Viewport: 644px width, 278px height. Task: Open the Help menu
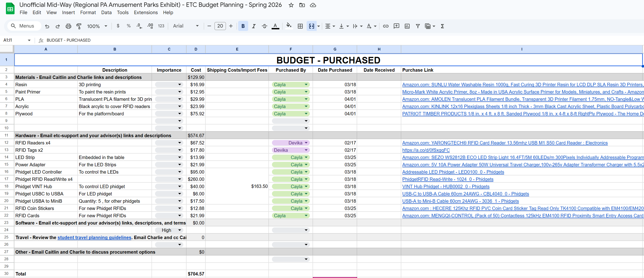click(168, 13)
